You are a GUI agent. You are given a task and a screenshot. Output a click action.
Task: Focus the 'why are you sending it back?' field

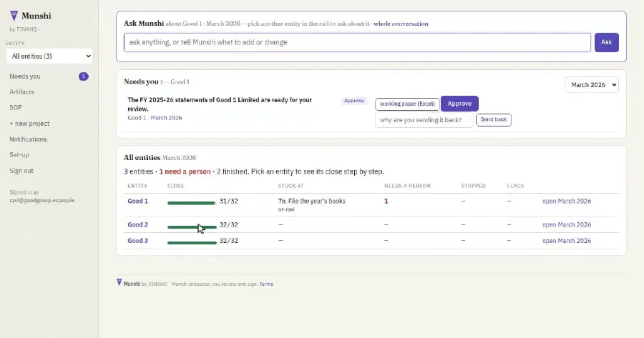click(x=424, y=120)
